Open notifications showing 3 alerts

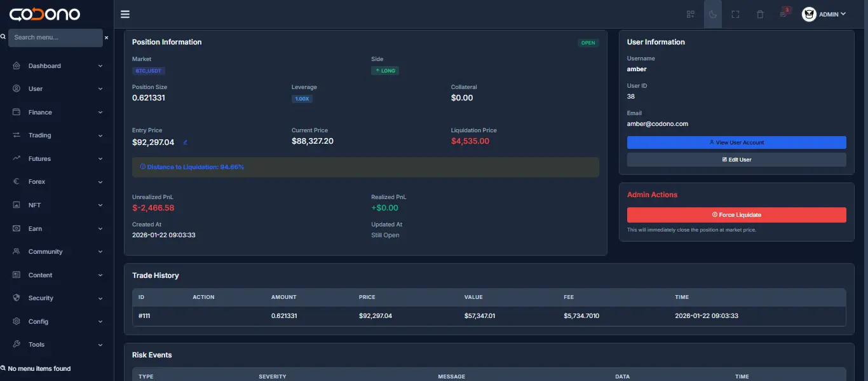click(783, 14)
